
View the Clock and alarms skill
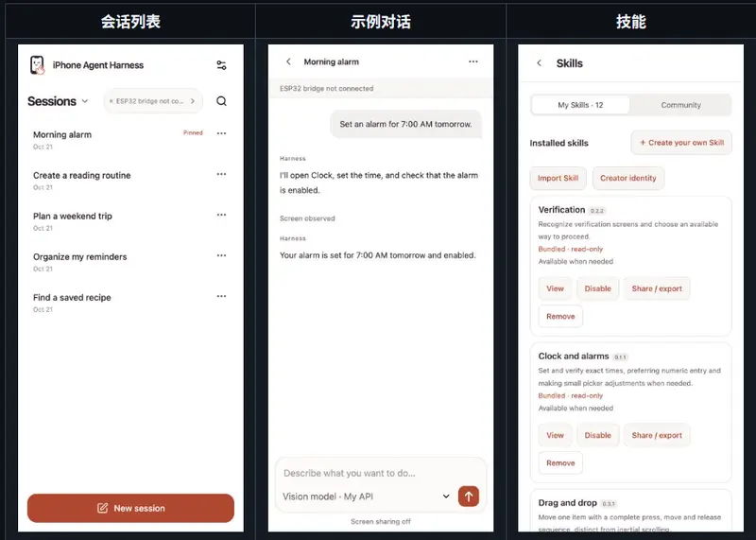555,435
